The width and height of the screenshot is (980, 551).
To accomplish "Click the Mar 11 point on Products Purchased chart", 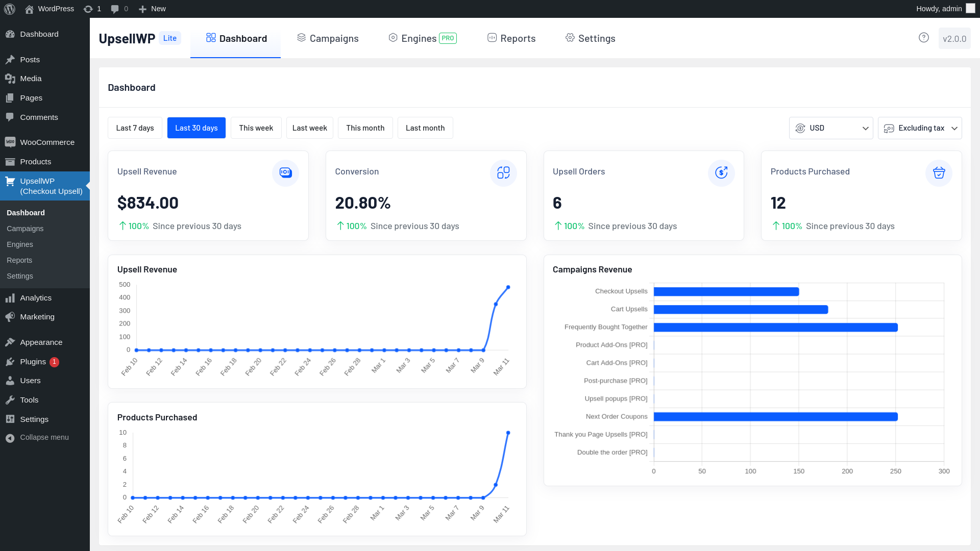I will tap(508, 433).
